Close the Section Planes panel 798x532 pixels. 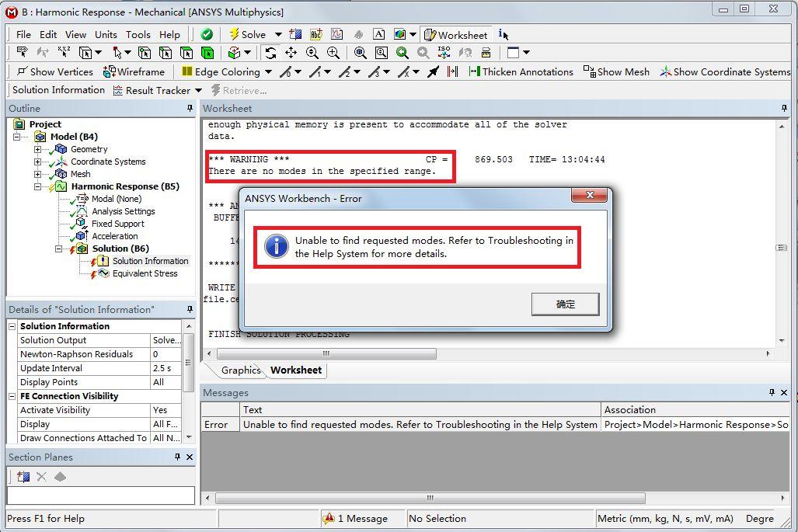tap(190, 457)
